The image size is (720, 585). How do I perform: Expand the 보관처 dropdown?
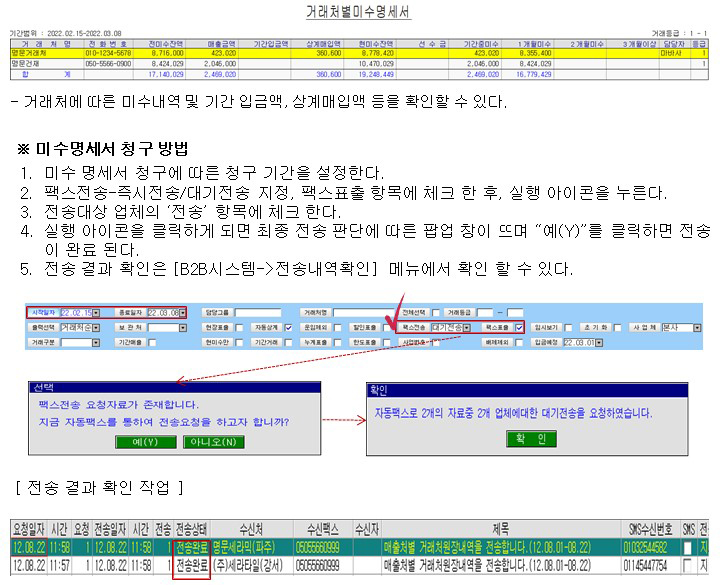183,328
